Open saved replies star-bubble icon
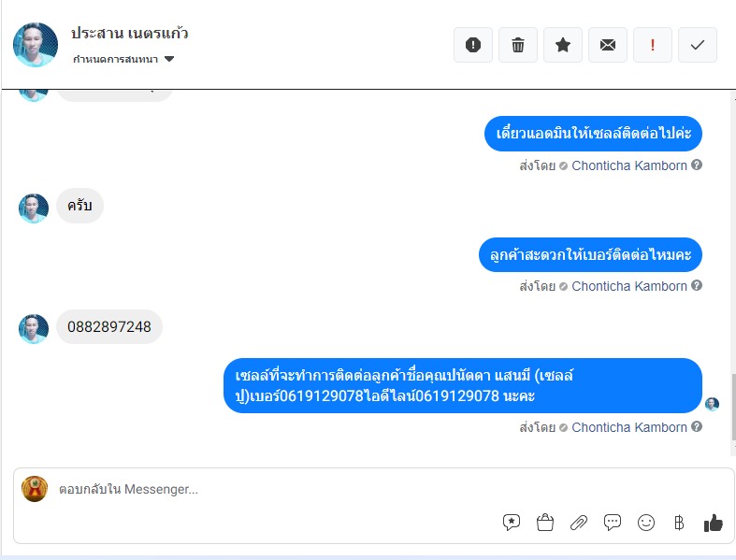Image resolution: width=736 pixels, height=560 pixels. pyautogui.click(x=512, y=523)
